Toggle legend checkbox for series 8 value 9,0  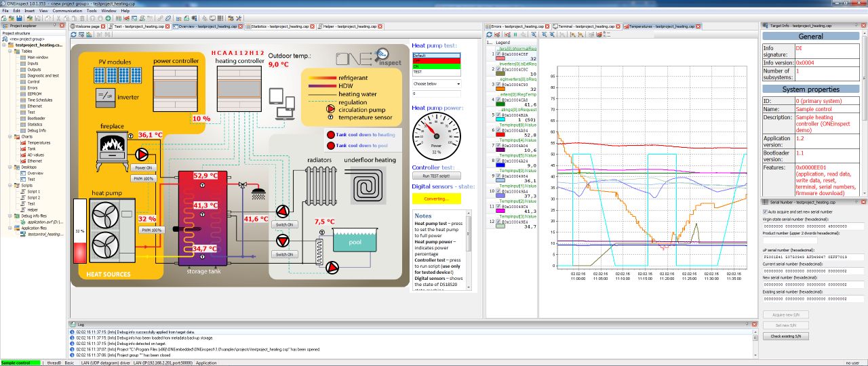(498, 160)
